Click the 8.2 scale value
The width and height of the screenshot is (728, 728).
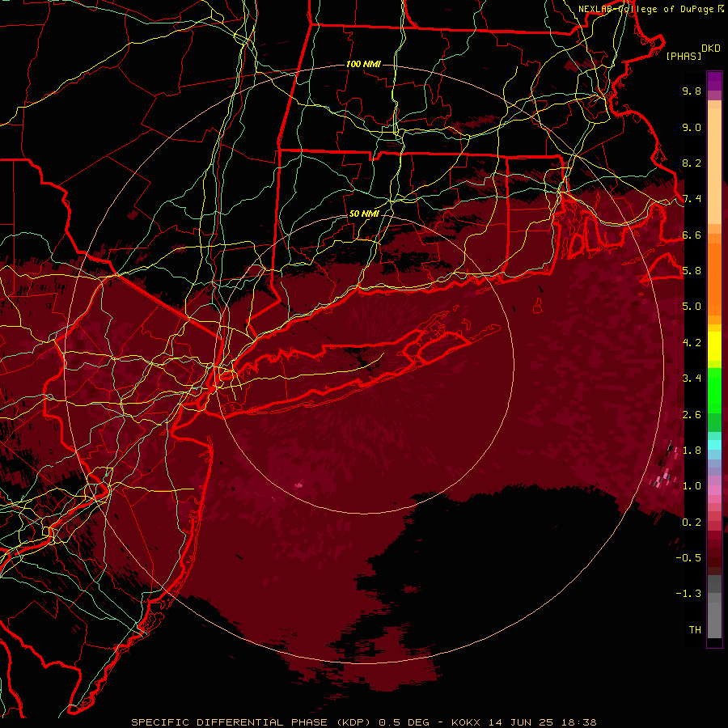[692, 163]
